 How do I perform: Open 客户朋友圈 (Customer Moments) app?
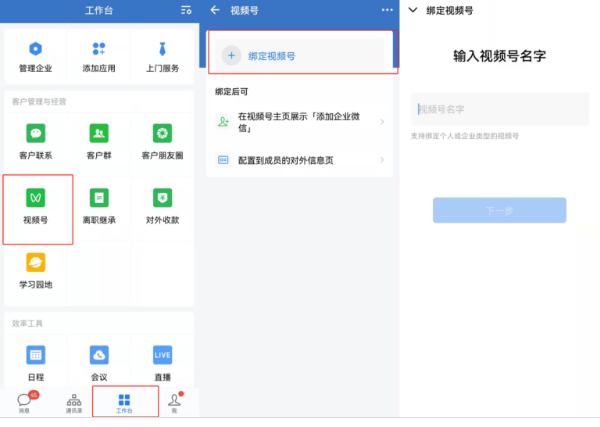pos(161,140)
